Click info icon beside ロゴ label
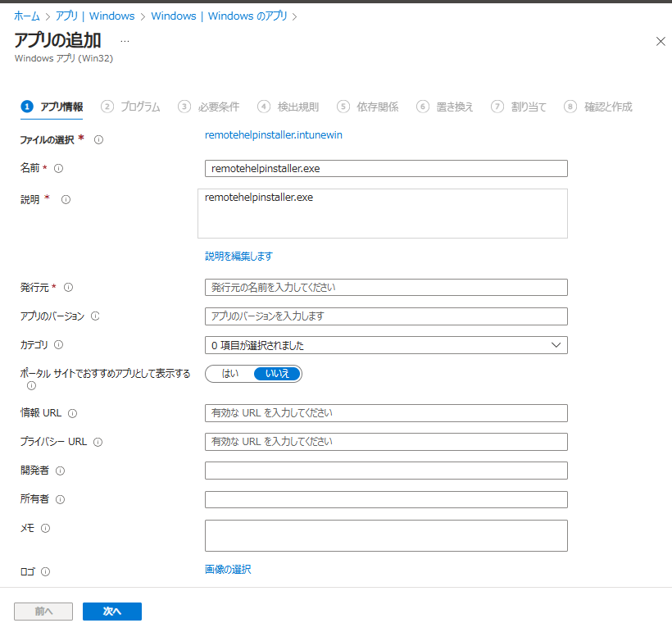The image size is (672, 623). click(x=45, y=571)
